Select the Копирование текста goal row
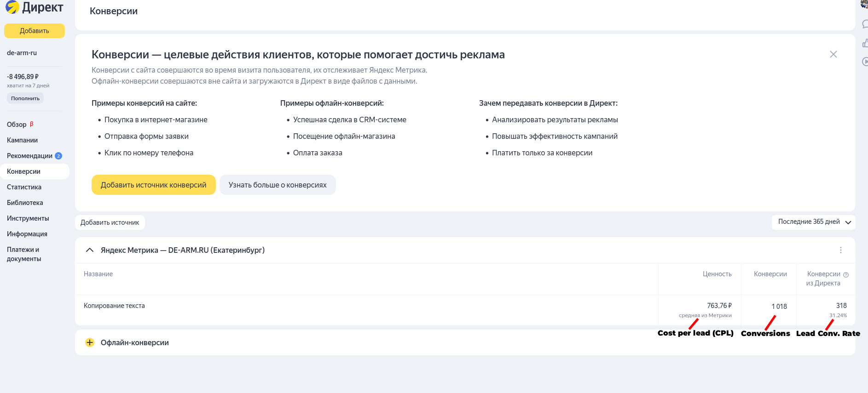The height and width of the screenshot is (393, 868). [x=465, y=310]
